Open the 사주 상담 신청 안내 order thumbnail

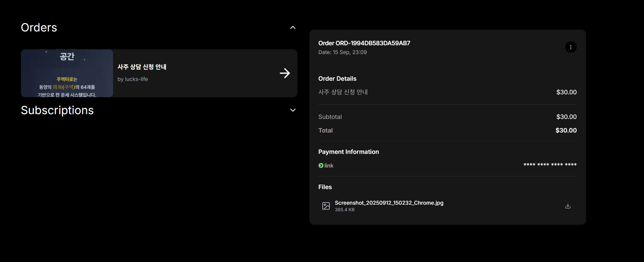click(x=67, y=73)
